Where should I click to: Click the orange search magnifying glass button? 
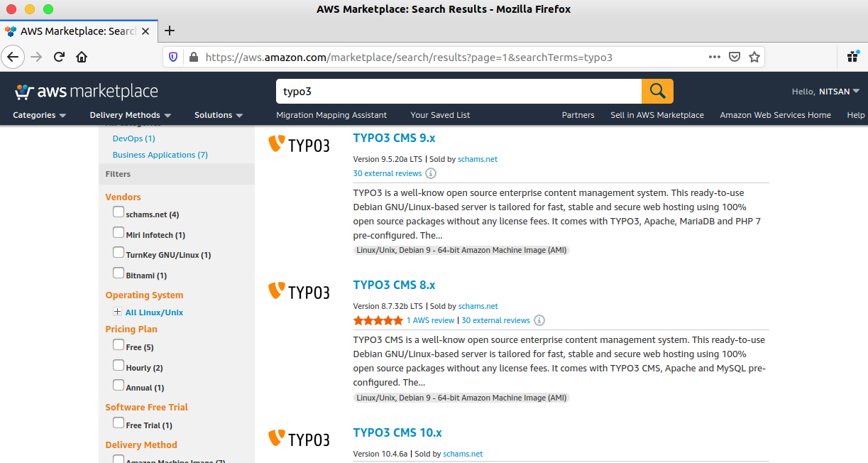[657, 91]
